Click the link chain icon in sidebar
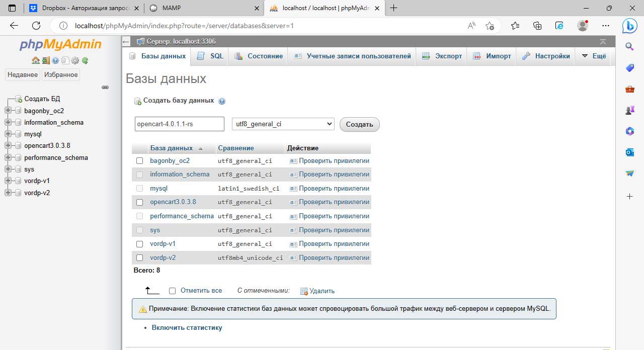 (x=105, y=87)
